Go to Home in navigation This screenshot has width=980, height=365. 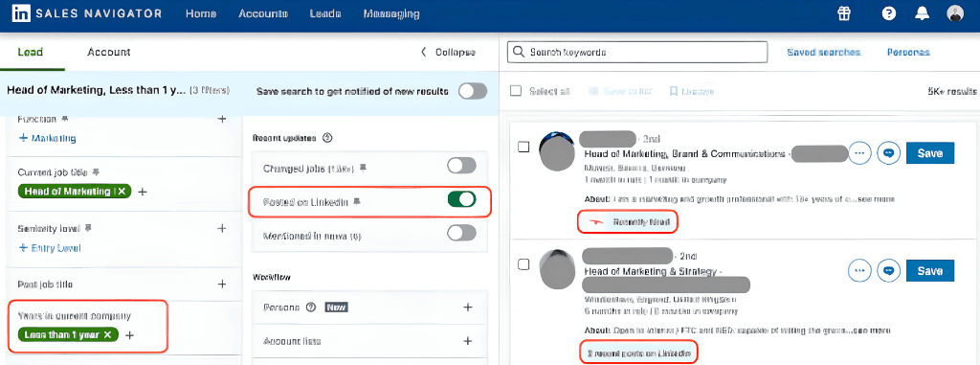[201, 13]
